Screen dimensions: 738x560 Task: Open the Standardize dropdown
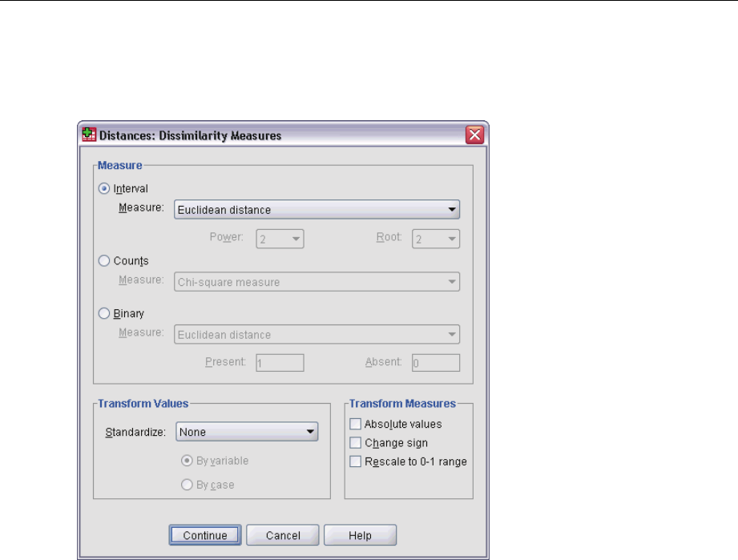click(247, 432)
